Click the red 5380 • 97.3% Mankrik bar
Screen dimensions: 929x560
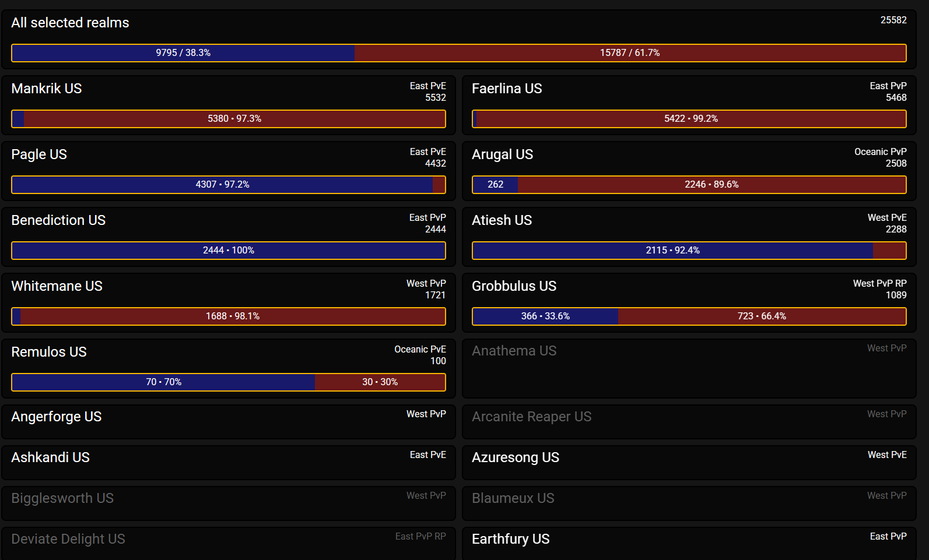tap(234, 119)
